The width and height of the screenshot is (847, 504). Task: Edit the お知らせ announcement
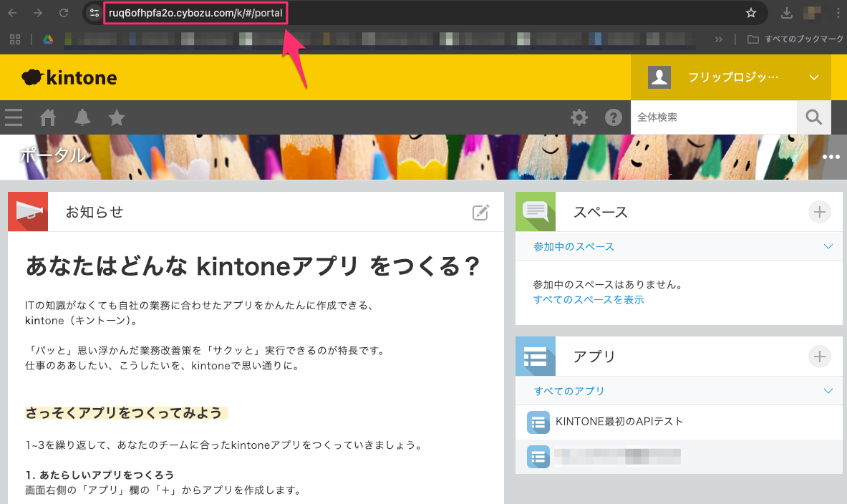[480, 213]
